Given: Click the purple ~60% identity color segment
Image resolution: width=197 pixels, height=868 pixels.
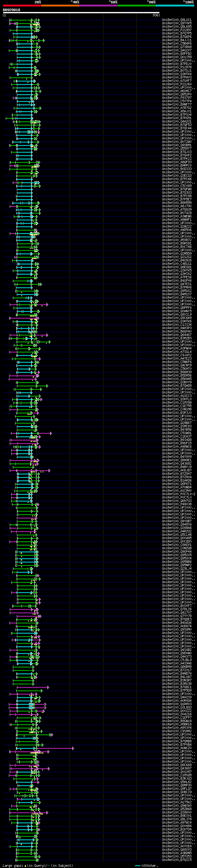Looking at the screenshot, I should [x=99, y=6].
